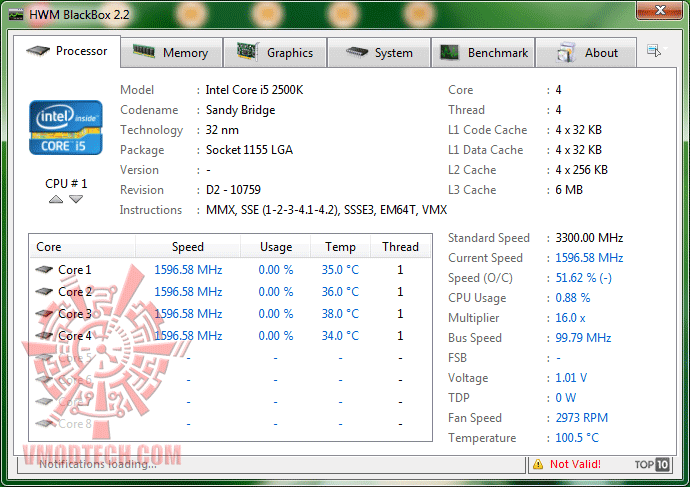The width and height of the screenshot is (690, 487).
Task: Click the Intel Core i5 logo badge
Action: pyautogui.click(x=66, y=128)
